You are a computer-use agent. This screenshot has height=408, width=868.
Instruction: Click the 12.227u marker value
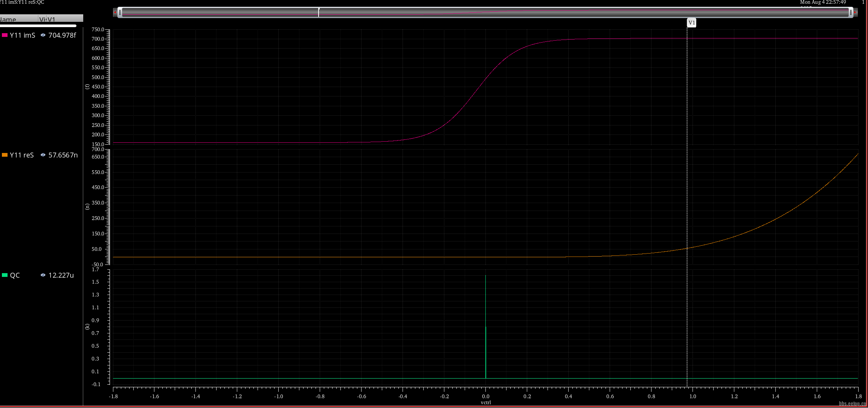[x=61, y=275]
